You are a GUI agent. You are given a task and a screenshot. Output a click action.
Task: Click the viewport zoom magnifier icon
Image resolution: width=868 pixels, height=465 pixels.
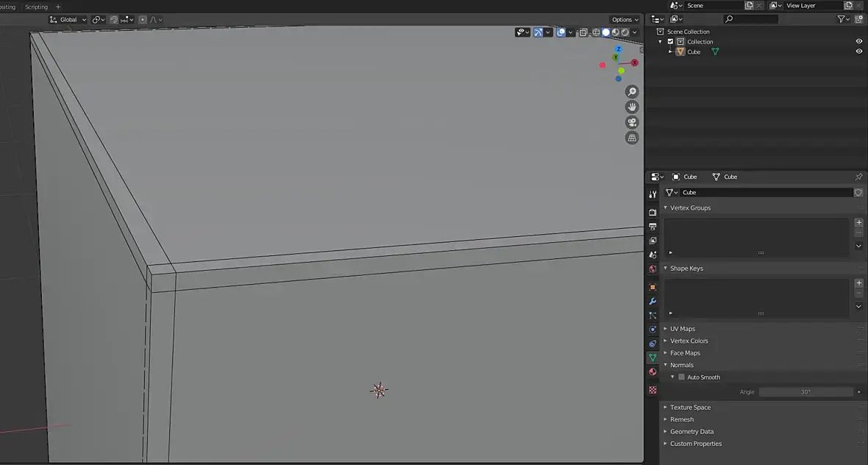(x=632, y=92)
